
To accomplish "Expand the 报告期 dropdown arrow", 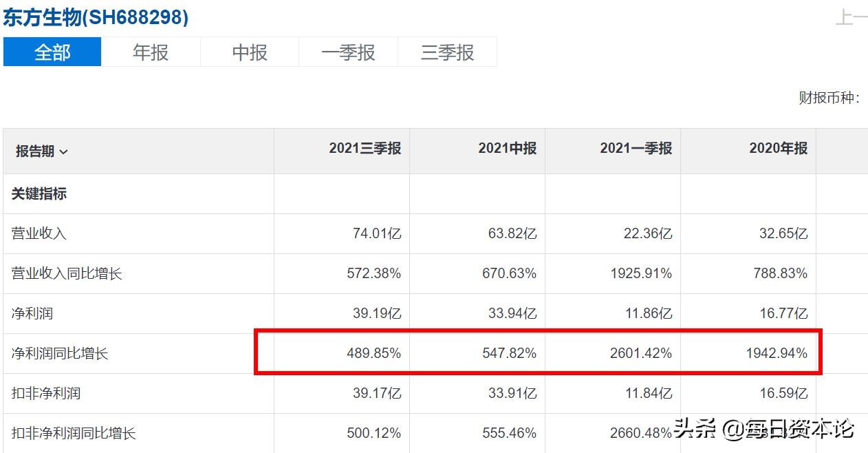I will (64, 152).
